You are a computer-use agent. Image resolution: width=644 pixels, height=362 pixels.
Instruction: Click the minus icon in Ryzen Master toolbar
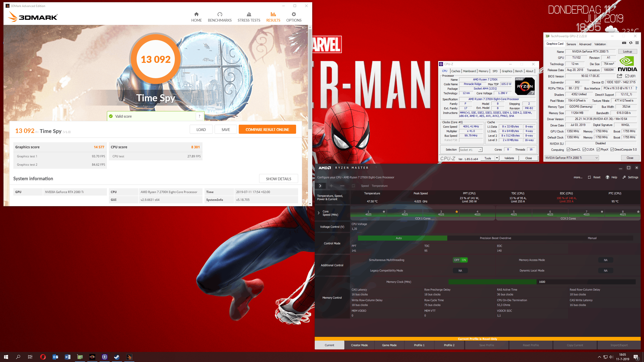tap(342, 186)
